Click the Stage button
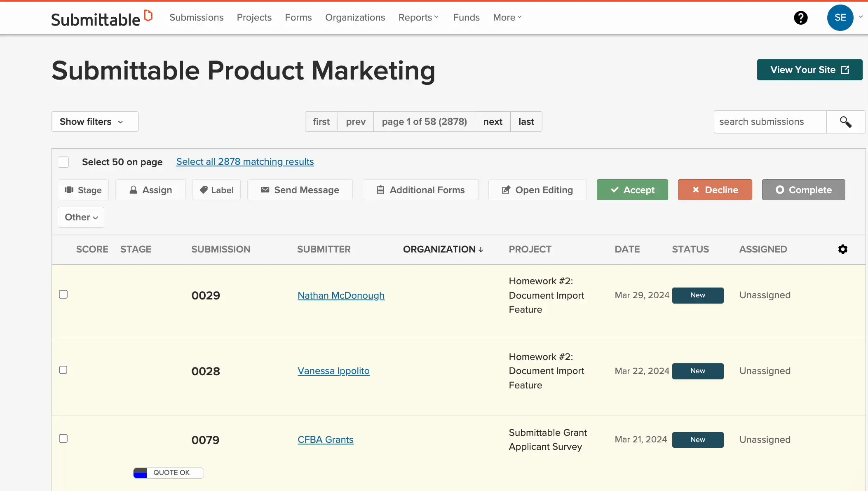Screen dimensions: 868x491 pos(83,190)
